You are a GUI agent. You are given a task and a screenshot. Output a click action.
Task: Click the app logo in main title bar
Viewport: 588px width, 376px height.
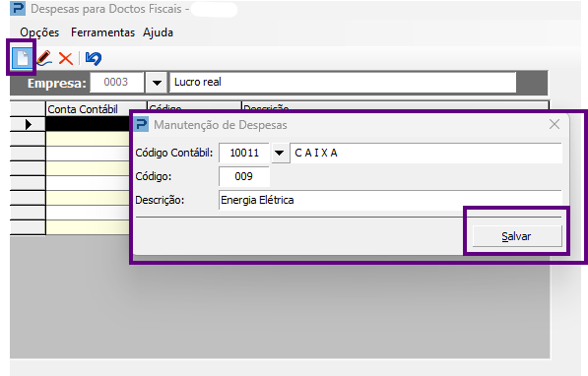pyautogui.click(x=18, y=8)
